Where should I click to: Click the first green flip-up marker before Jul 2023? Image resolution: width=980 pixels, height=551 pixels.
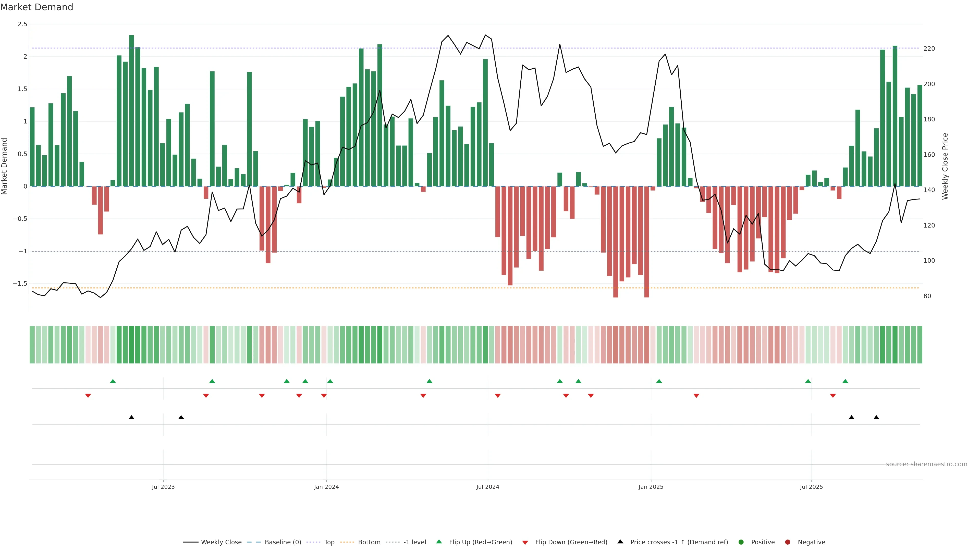click(x=113, y=381)
